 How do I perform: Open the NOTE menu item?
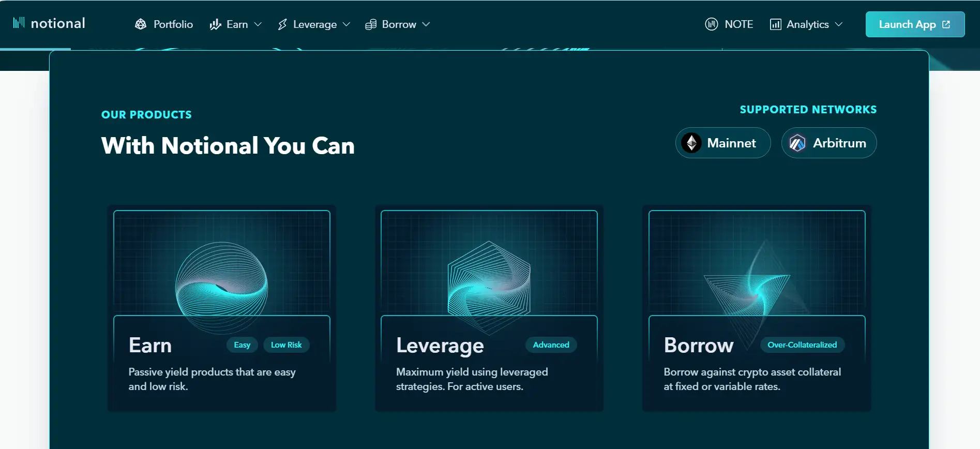click(738, 24)
